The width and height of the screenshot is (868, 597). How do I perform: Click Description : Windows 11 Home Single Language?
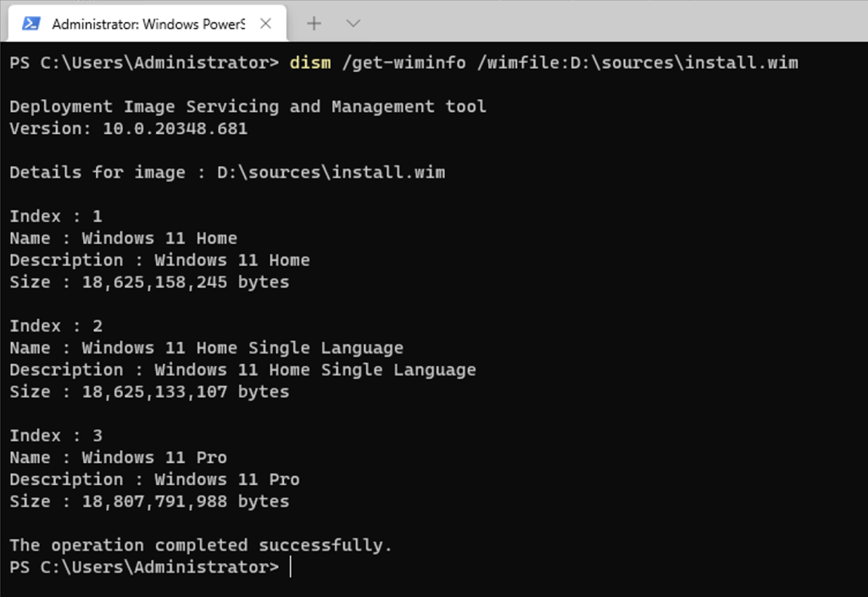[x=242, y=370]
